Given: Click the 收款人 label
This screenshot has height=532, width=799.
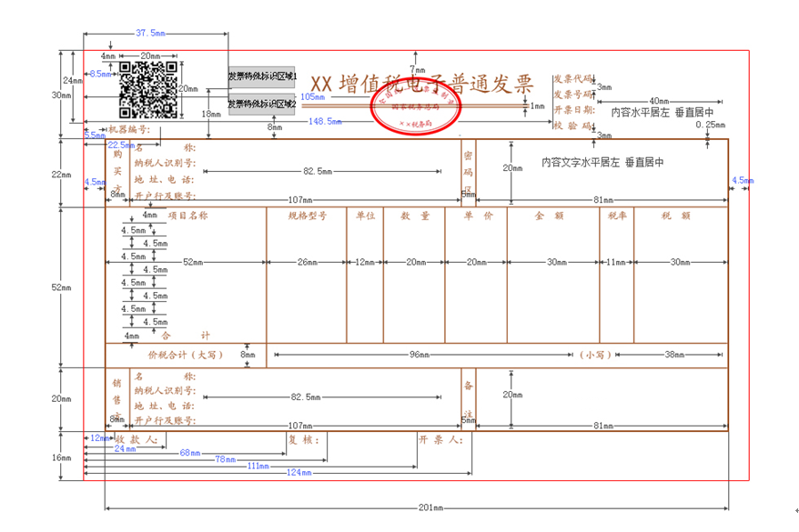Looking at the screenshot, I should (x=137, y=439).
